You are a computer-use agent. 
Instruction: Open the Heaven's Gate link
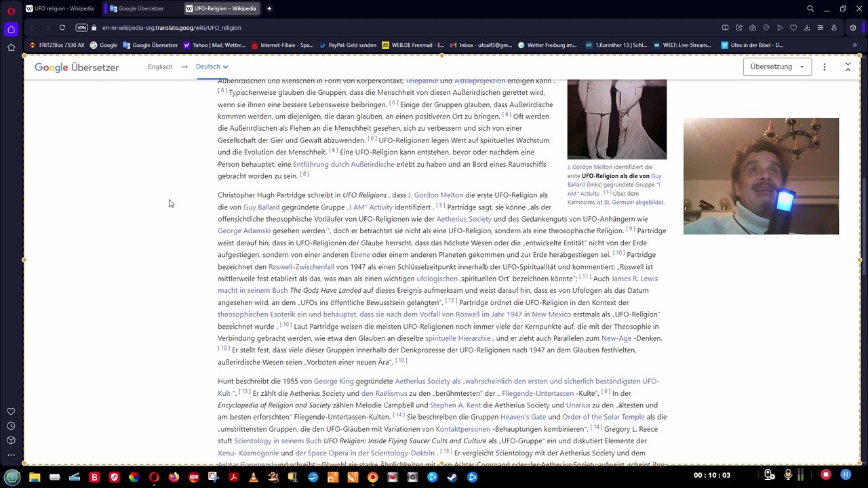(523, 417)
